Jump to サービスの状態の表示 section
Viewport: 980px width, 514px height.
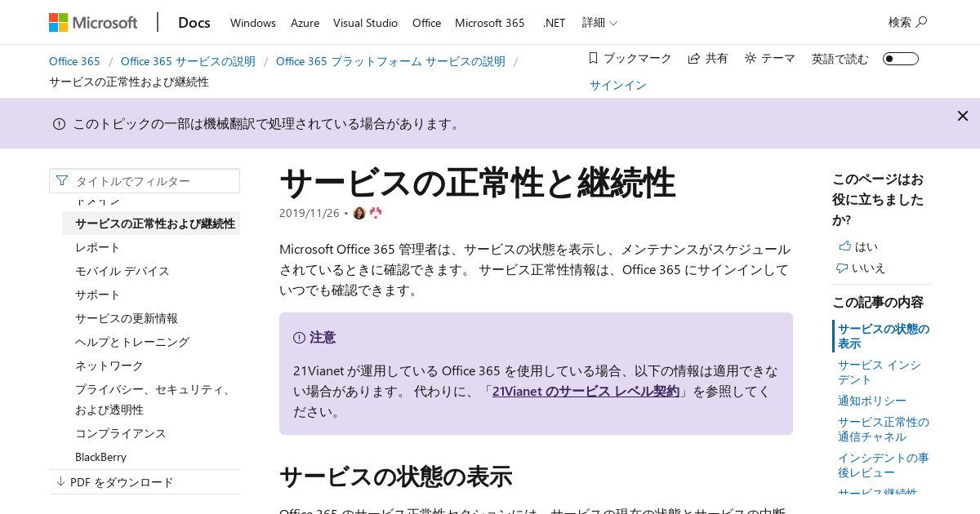[883, 336]
